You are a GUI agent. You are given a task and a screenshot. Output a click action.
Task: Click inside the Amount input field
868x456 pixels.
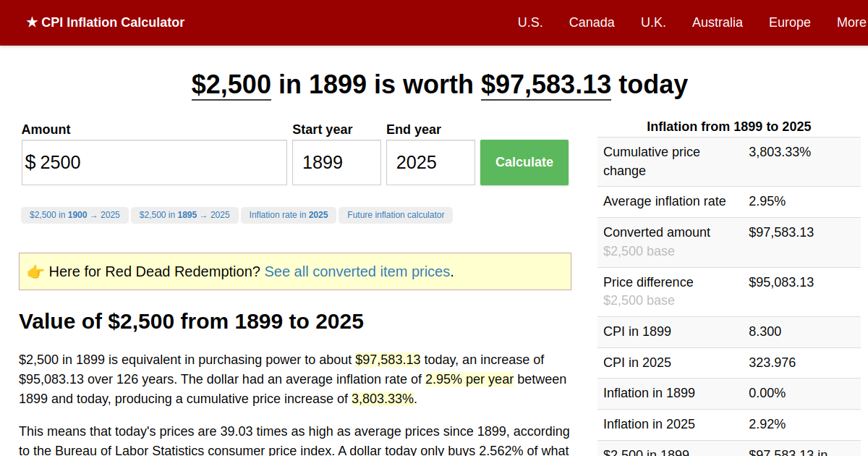tap(153, 162)
